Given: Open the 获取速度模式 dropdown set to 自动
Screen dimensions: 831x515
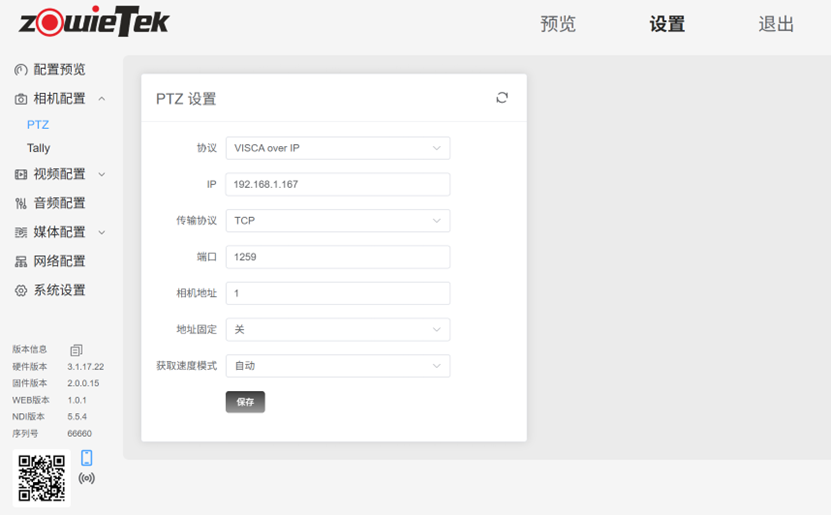Looking at the screenshot, I should pyautogui.click(x=337, y=366).
